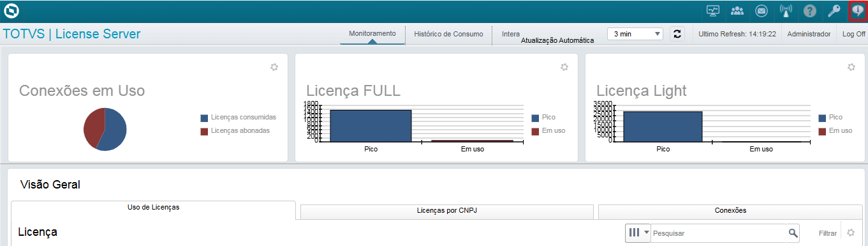This screenshot has width=868, height=246.
Task: Switch to Monitoramento tab
Action: click(x=372, y=33)
